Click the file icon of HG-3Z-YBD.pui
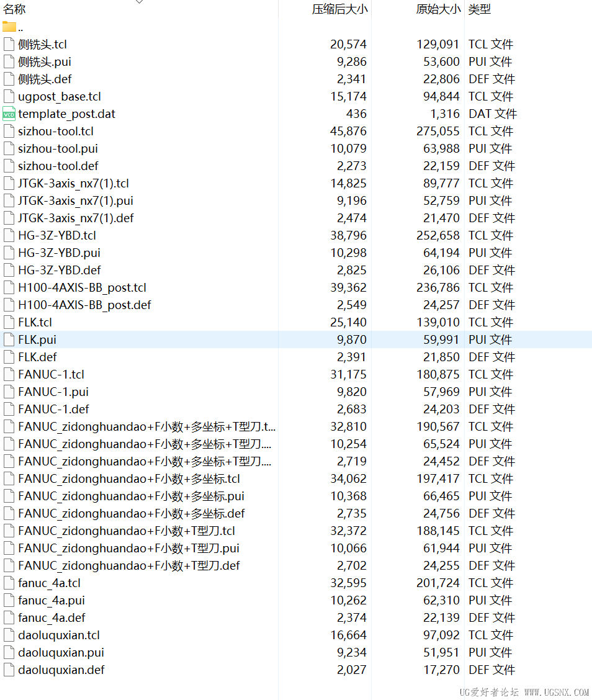 pyautogui.click(x=9, y=253)
